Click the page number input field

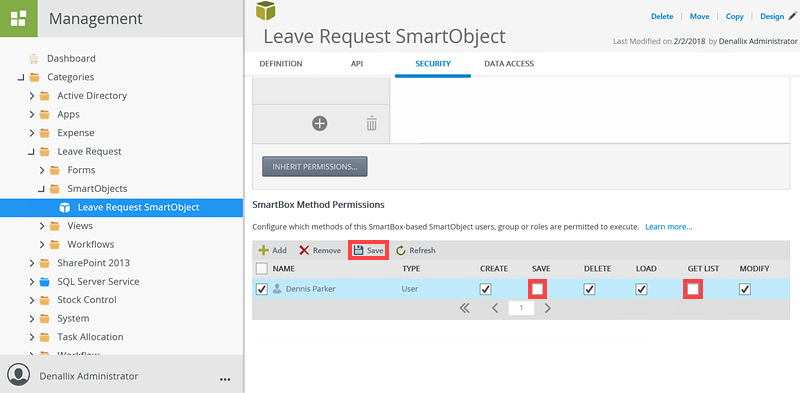521,308
